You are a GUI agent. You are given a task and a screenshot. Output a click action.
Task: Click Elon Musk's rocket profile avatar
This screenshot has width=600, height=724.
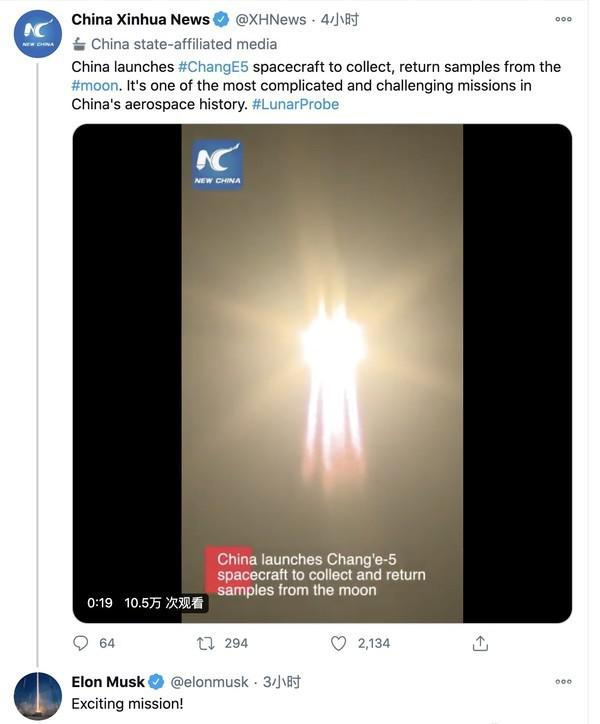(38, 696)
